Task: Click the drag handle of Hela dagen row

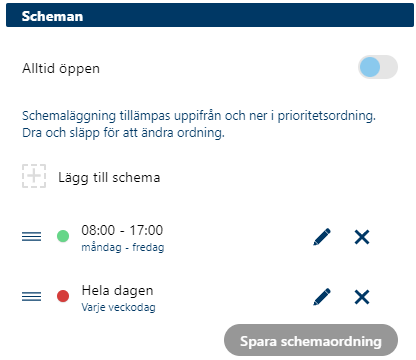Action: (x=32, y=296)
